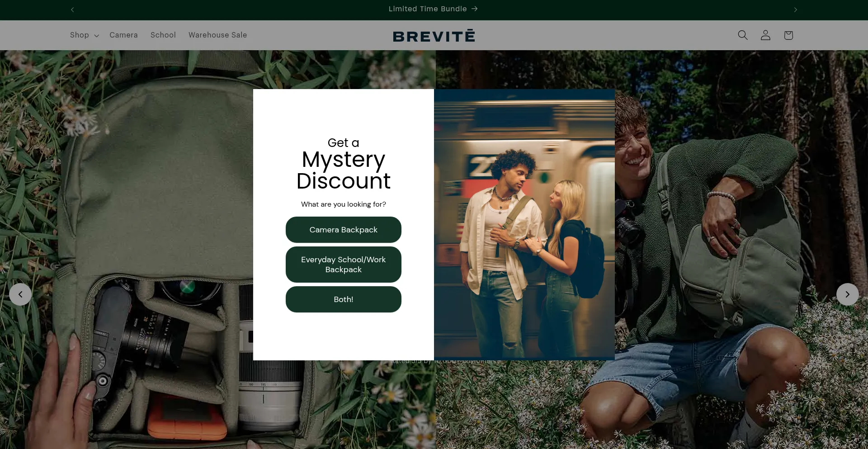This screenshot has height=449, width=868.
Task: Go to next announcement in top bar
Action: click(x=796, y=9)
